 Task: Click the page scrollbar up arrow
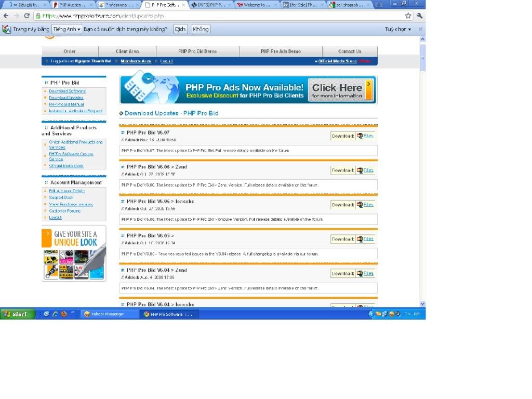tap(422, 39)
